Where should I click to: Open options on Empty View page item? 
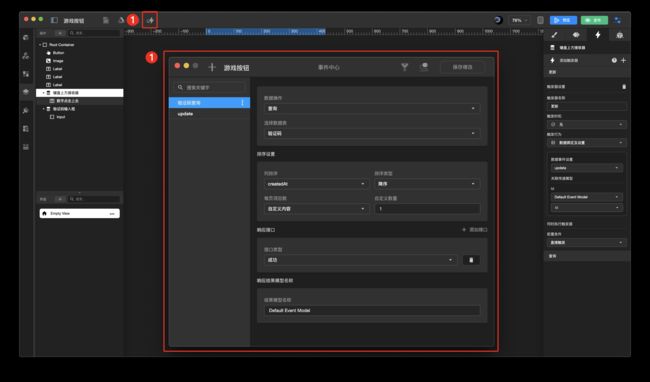pos(112,213)
